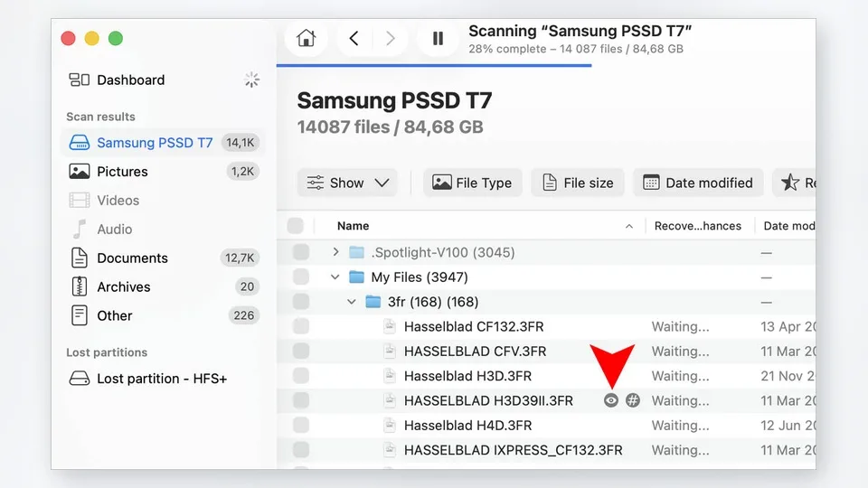This screenshot has width=868, height=488.
Task: Open the Audio category
Action: click(162, 229)
